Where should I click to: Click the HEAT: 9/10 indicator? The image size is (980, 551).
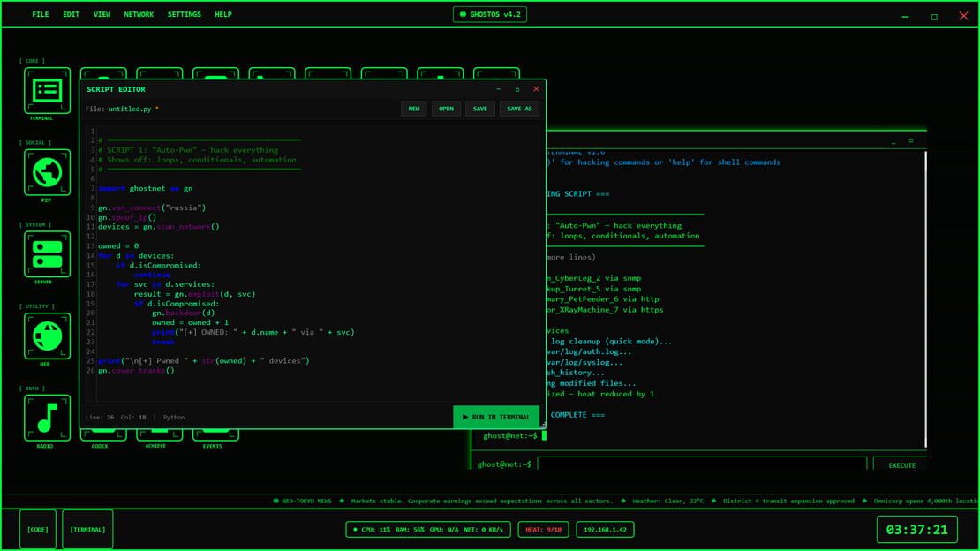543,530
